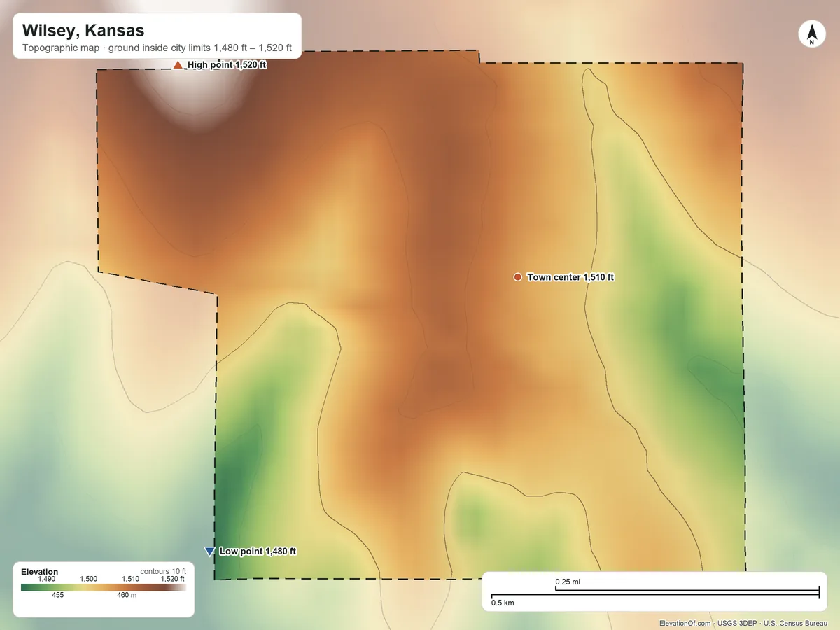Click the elevation color gradient bar
Image resolution: width=840 pixels, height=630 pixels.
(104, 587)
